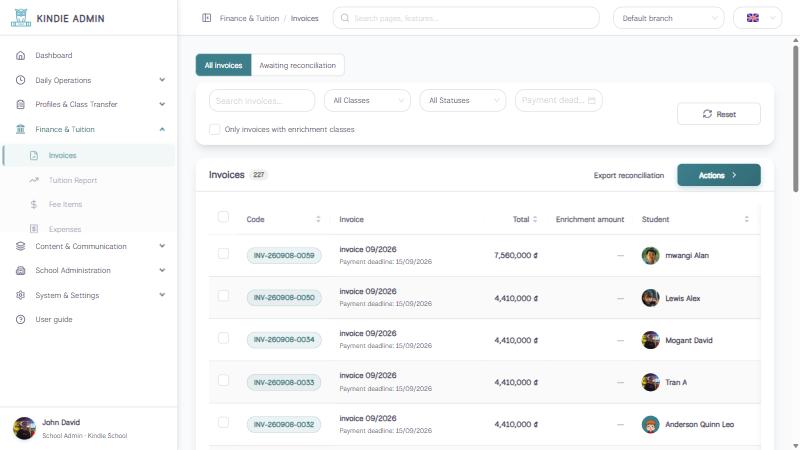Focus the Search invoices input field
The height and width of the screenshot is (450, 800).
coord(262,101)
